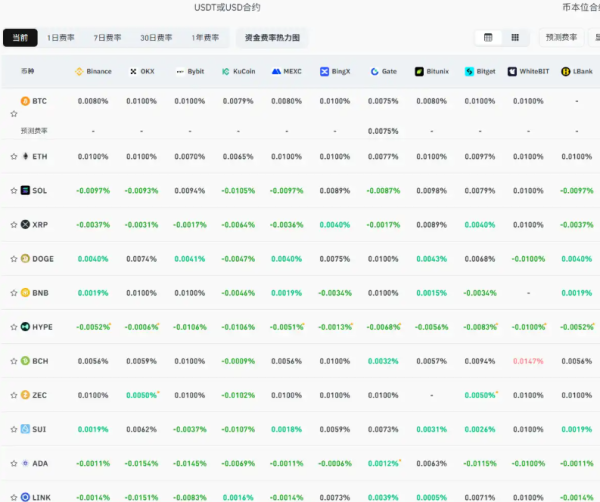Select the 1日费率 tab

click(59, 37)
